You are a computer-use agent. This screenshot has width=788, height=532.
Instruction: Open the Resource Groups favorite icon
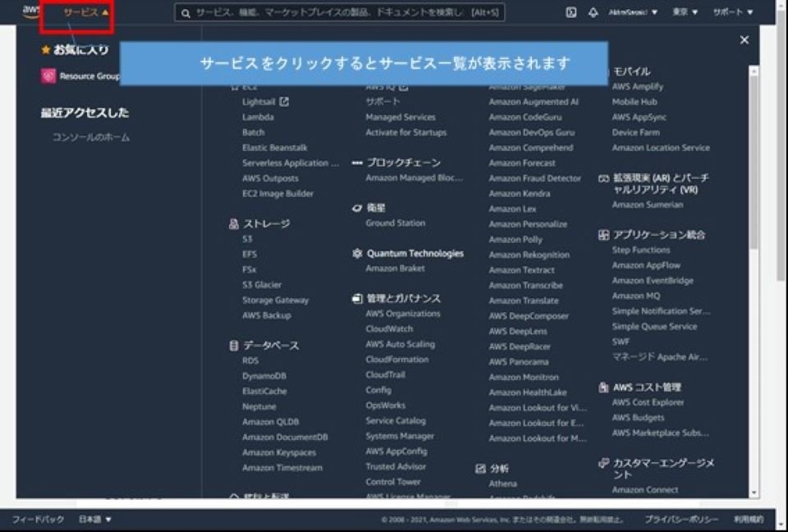click(48, 76)
